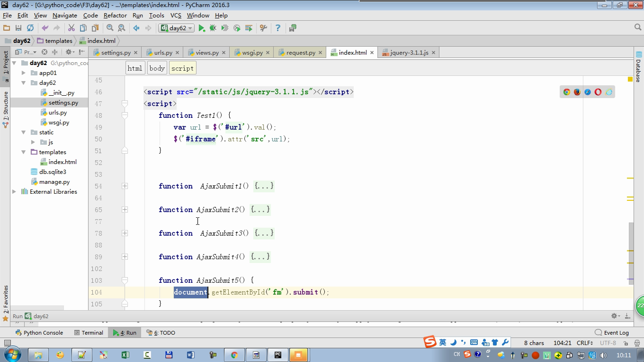Click the Paste clipboard icon

tap(95, 28)
